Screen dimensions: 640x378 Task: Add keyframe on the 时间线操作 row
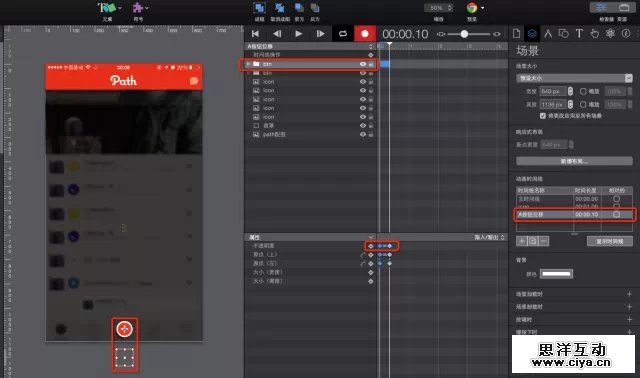[x=371, y=55]
